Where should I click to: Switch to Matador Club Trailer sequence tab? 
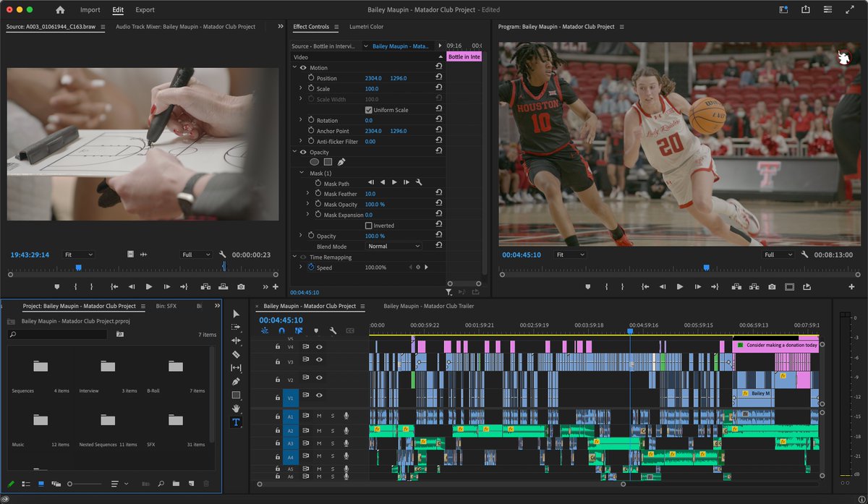427,306
